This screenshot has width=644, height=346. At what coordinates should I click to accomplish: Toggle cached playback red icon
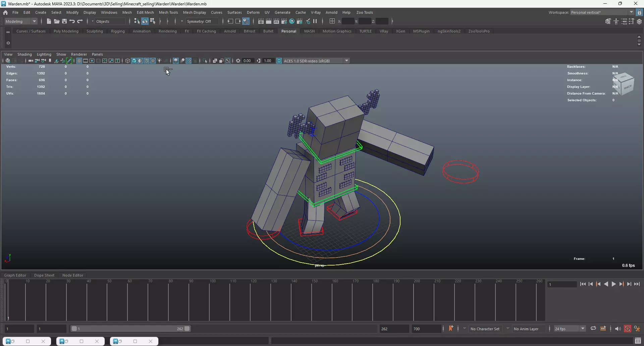point(628,329)
